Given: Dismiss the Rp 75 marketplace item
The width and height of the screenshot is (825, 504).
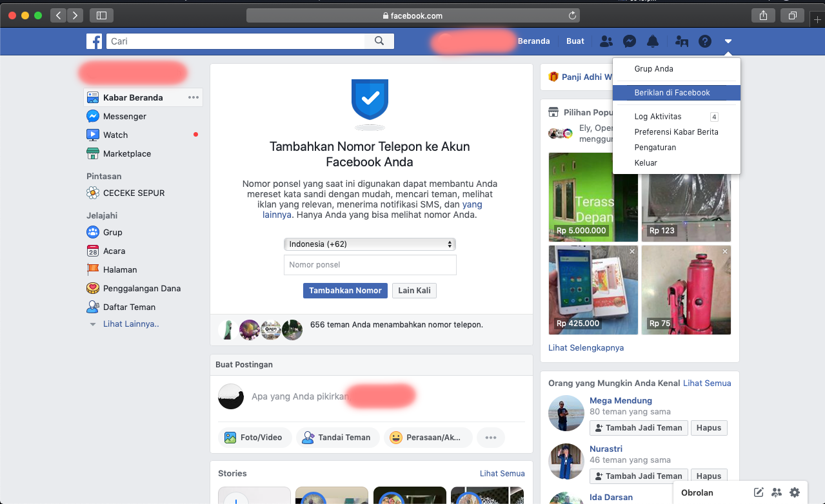Looking at the screenshot, I should tap(725, 251).
